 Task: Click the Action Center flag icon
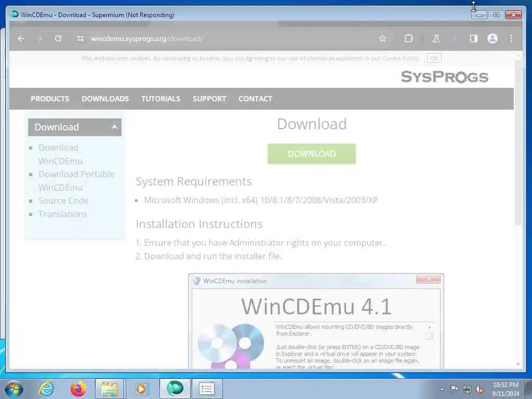click(x=454, y=389)
